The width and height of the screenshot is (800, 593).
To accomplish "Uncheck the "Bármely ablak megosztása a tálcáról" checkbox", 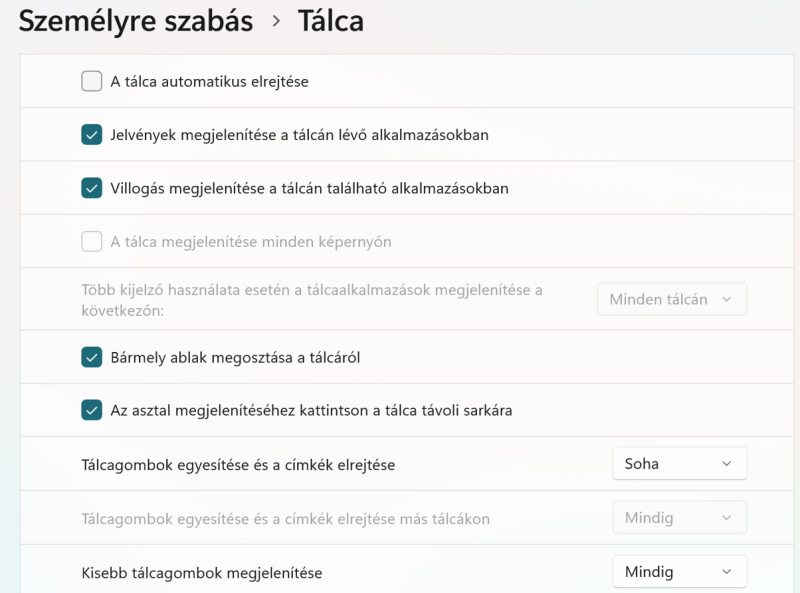I will pyautogui.click(x=92, y=357).
